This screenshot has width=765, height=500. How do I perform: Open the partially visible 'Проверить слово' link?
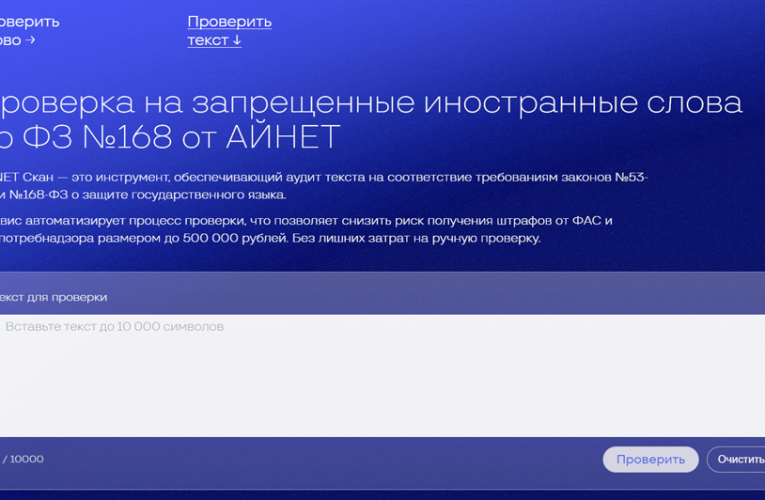[29, 31]
